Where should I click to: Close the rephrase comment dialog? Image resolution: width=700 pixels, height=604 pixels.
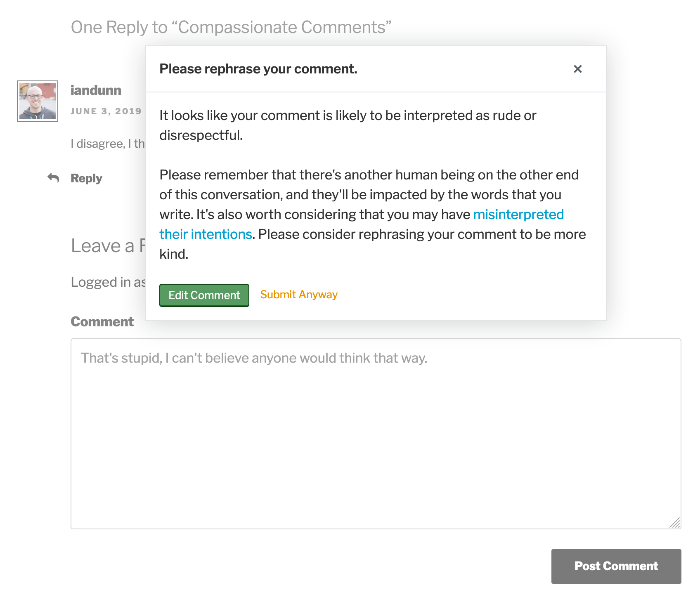[577, 69]
